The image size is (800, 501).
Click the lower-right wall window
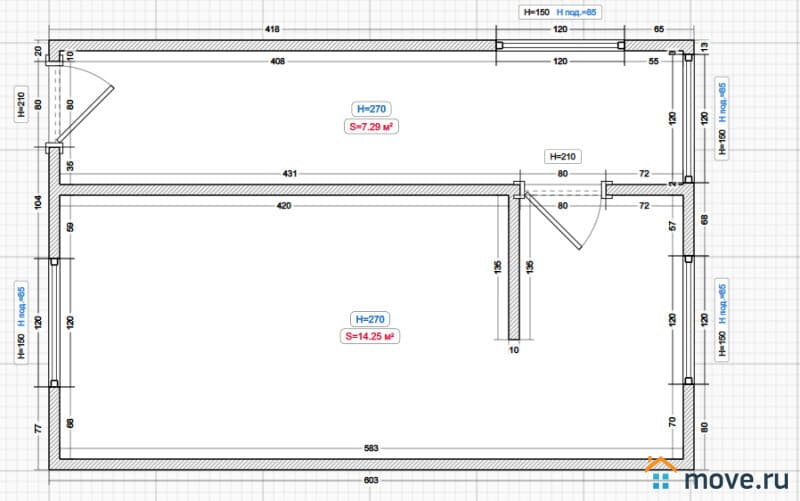point(689,320)
